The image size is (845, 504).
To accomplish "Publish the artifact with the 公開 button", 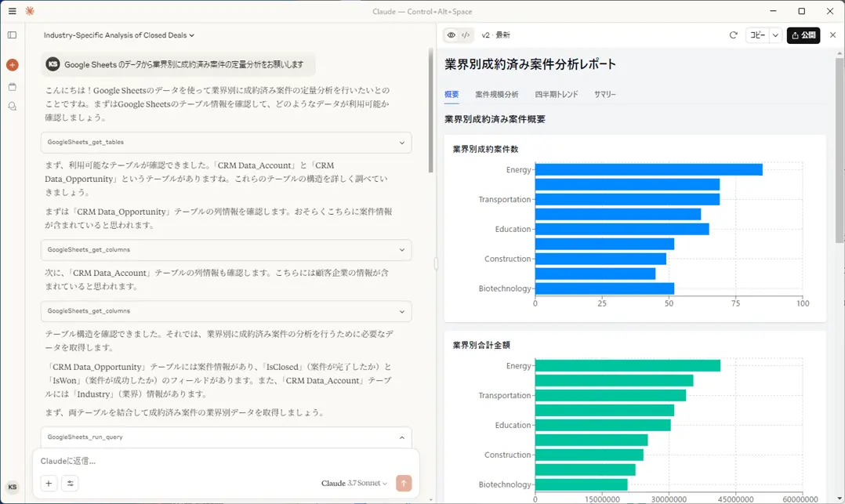I will [x=805, y=35].
